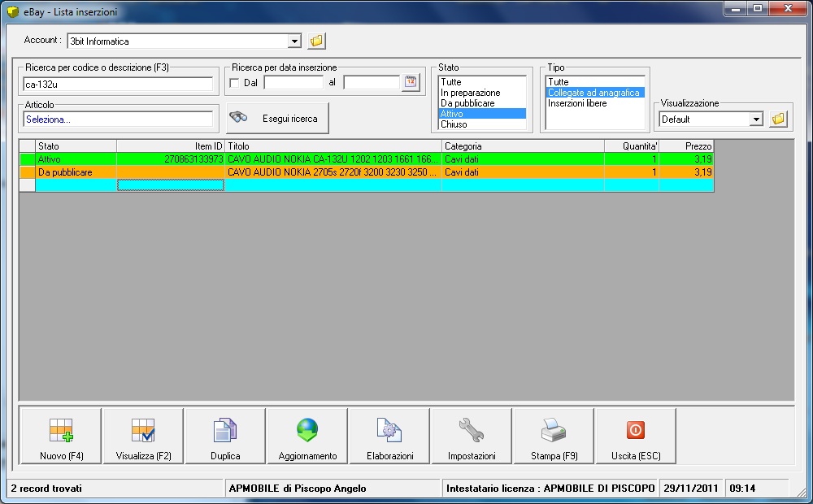Click the 3,19 price in Attivo row
Screen dimensions: 813x504
click(x=686, y=159)
